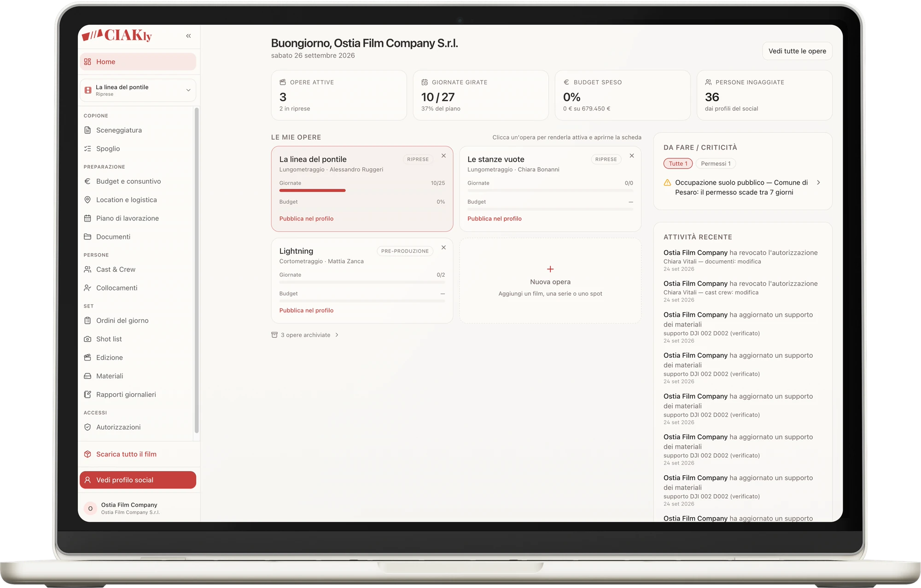Click the Giornate progress bar of La linea del pontile

tap(362, 191)
